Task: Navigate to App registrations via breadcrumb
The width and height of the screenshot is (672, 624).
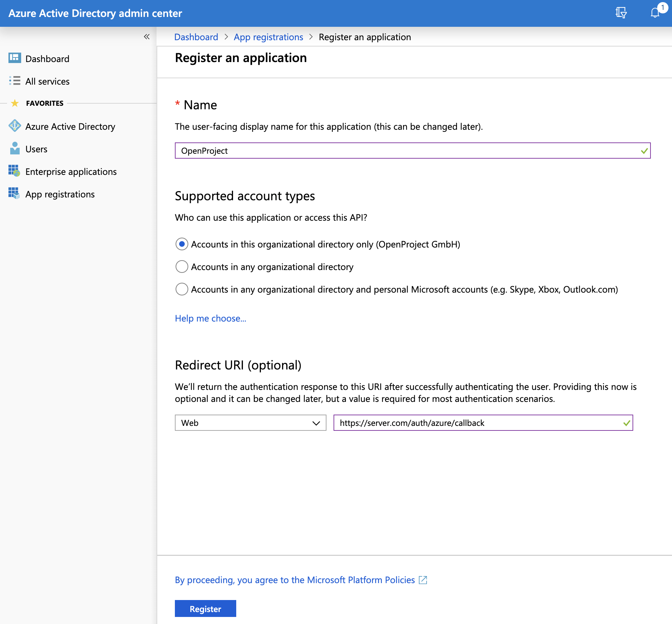Action: (268, 37)
